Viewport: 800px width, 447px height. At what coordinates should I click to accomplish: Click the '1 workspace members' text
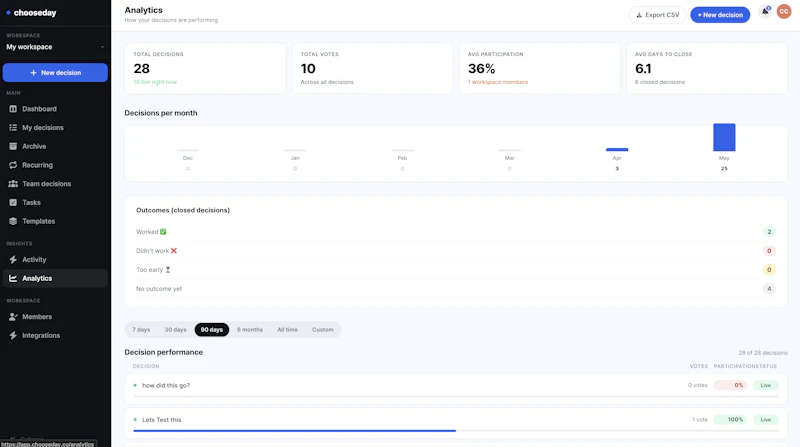tap(498, 82)
